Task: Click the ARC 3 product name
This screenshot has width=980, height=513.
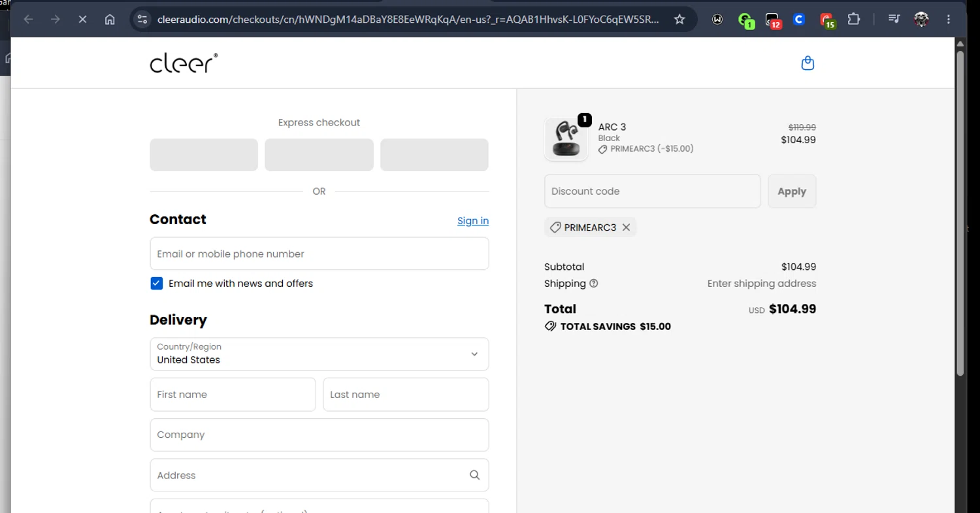Action: [612, 127]
